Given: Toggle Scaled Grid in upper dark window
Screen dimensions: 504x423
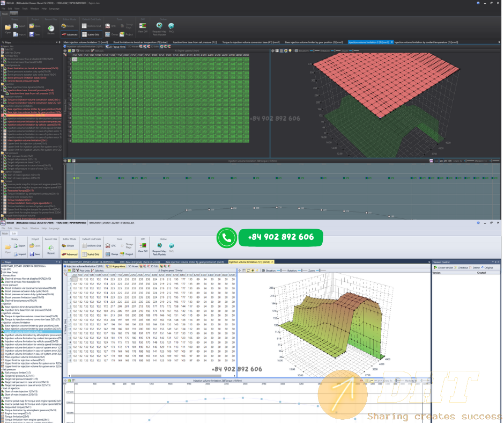Looking at the screenshot, I should [91, 34].
